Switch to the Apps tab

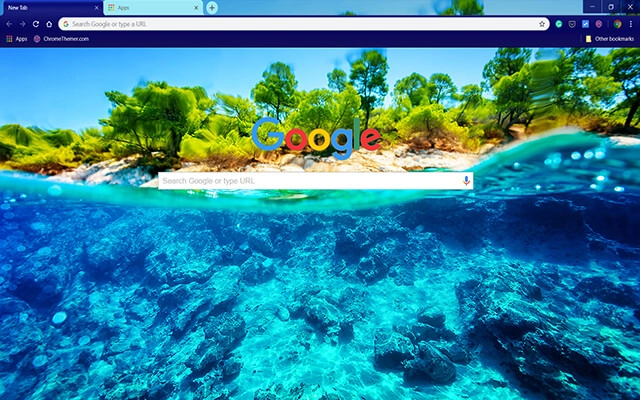(x=153, y=8)
